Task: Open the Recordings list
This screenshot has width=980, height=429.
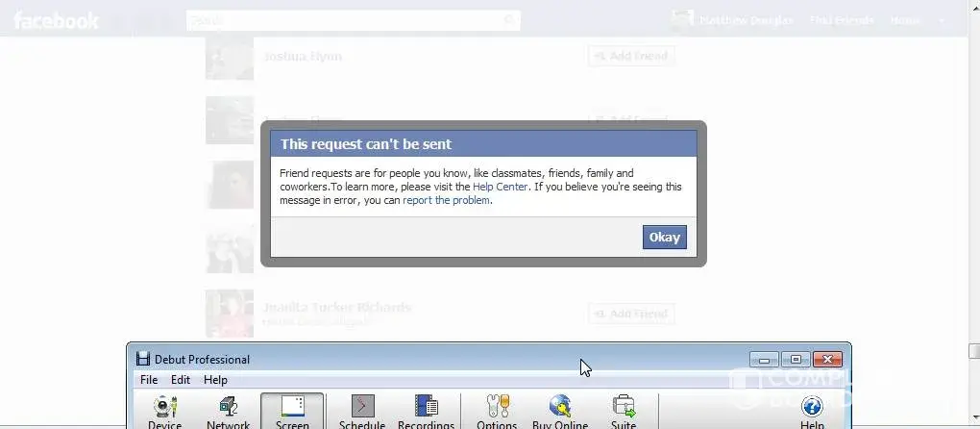Action: tap(426, 411)
